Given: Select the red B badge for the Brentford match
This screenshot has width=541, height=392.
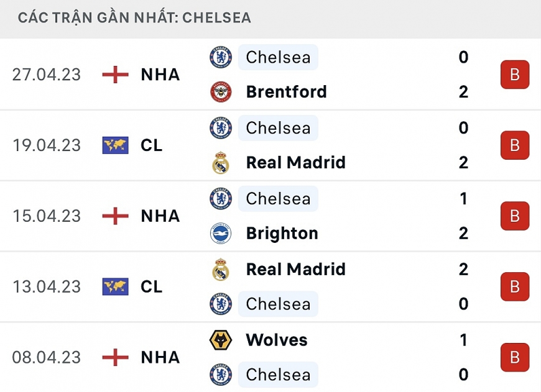Looking at the screenshot, I should click(x=515, y=75).
